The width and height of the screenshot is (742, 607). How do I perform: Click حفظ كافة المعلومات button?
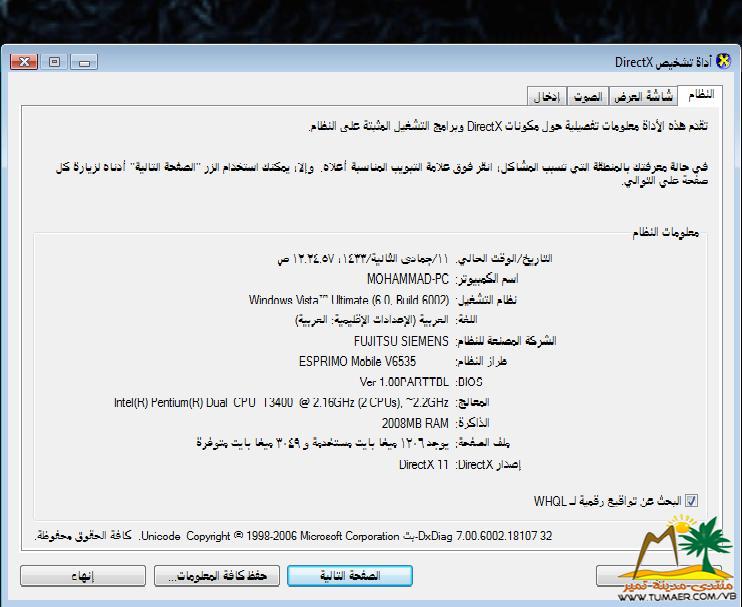(215, 576)
